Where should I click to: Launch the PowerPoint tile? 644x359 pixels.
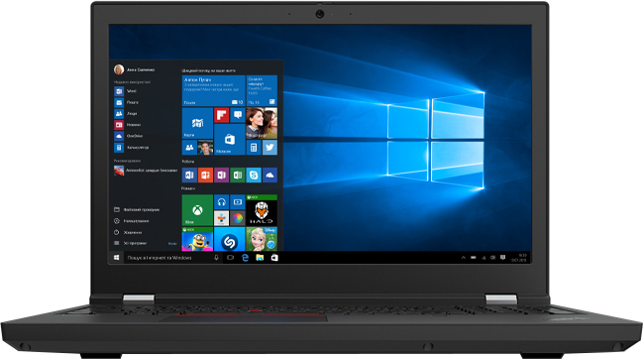coord(205,176)
